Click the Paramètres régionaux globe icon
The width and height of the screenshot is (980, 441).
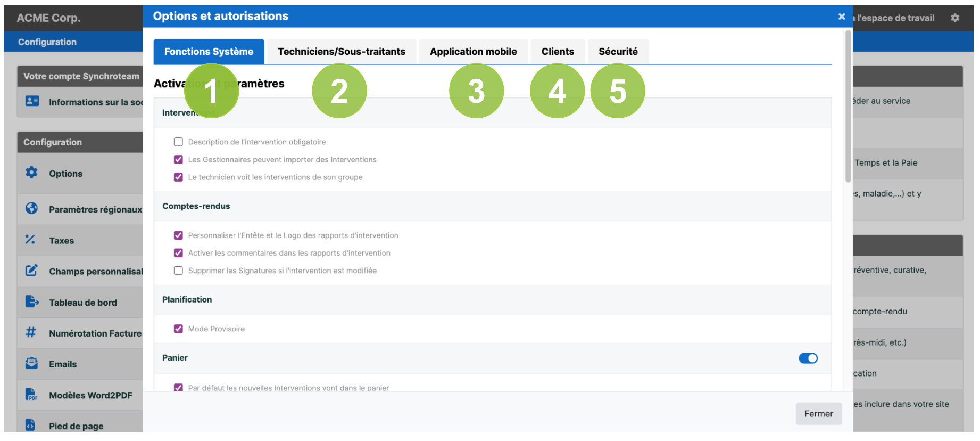[31, 208]
